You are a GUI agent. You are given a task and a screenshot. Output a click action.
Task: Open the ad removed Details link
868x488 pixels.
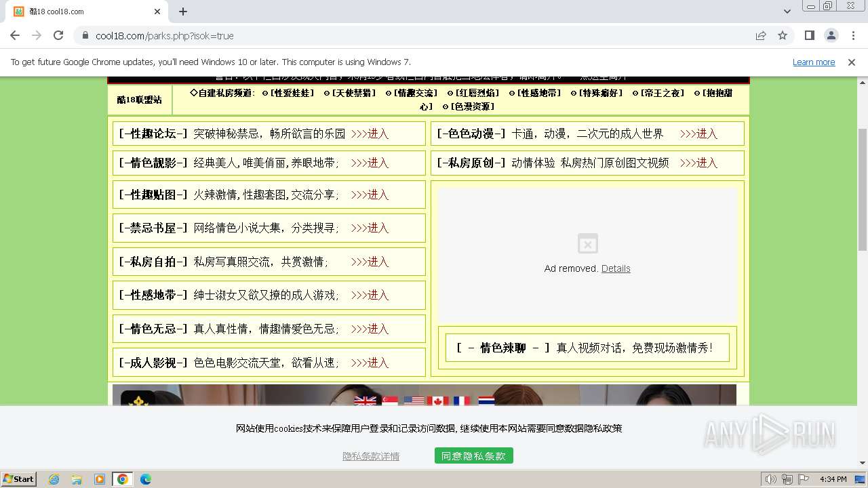(616, 268)
